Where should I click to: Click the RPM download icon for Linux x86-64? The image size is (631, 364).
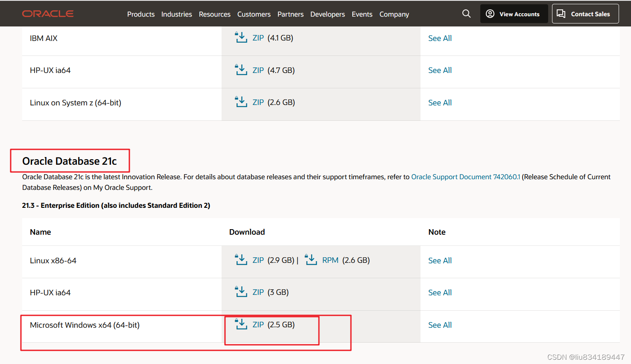click(311, 259)
